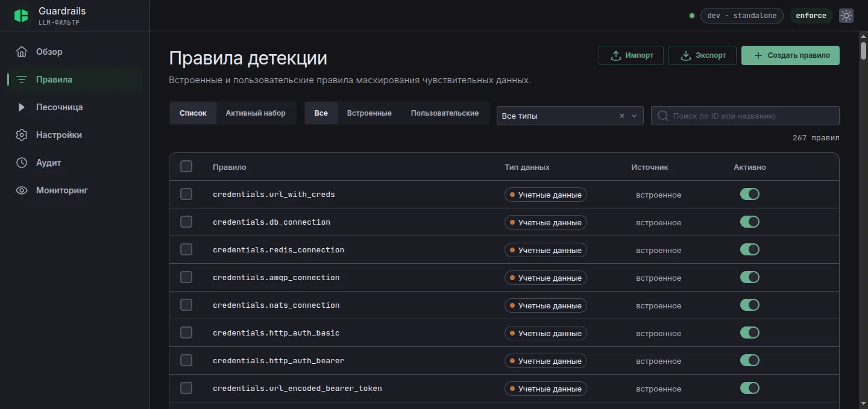Click the clock icon beside Аудит
Image resolution: width=868 pixels, height=409 pixels.
22,163
